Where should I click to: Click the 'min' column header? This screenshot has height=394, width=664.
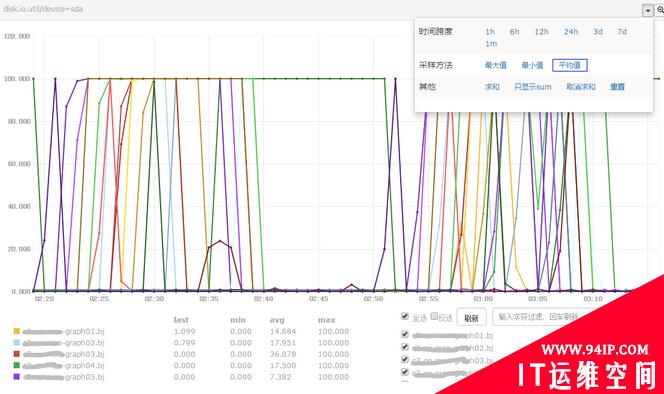click(238, 320)
